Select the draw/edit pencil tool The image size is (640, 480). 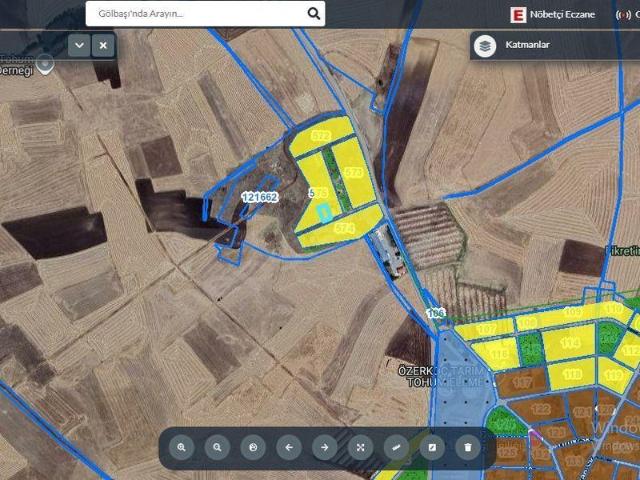(432, 447)
